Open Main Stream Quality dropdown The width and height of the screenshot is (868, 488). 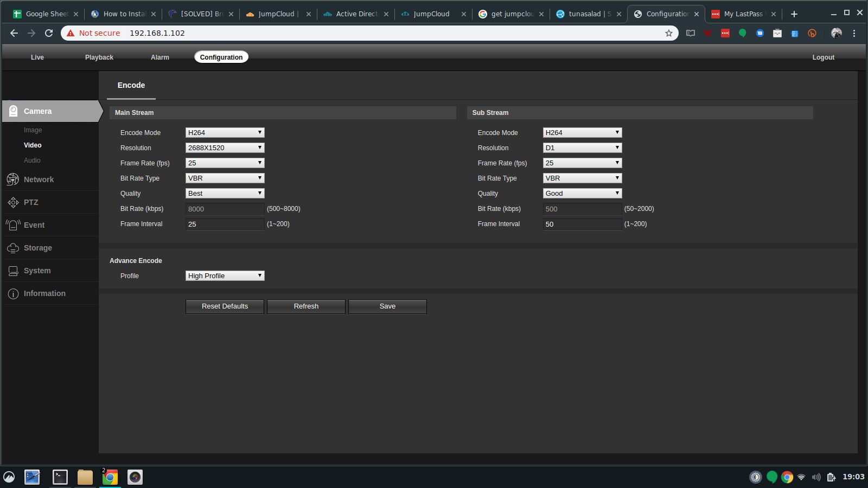(x=225, y=193)
